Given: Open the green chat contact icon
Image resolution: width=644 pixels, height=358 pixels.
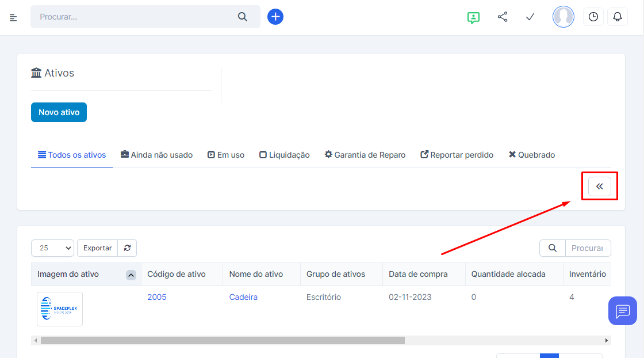Looking at the screenshot, I should click(x=473, y=17).
